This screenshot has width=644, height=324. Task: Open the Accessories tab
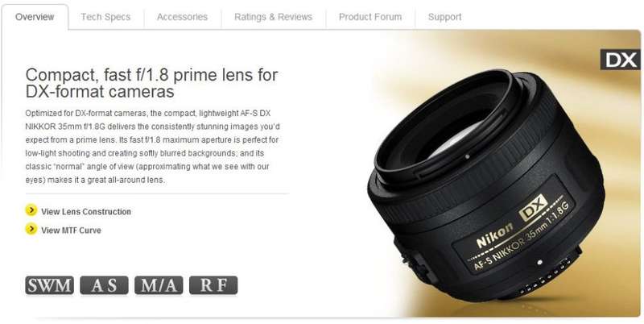click(x=182, y=17)
